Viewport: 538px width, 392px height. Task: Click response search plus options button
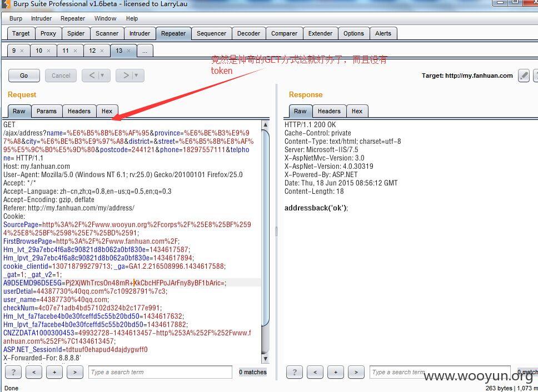pyautogui.click(x=336, y=372)
